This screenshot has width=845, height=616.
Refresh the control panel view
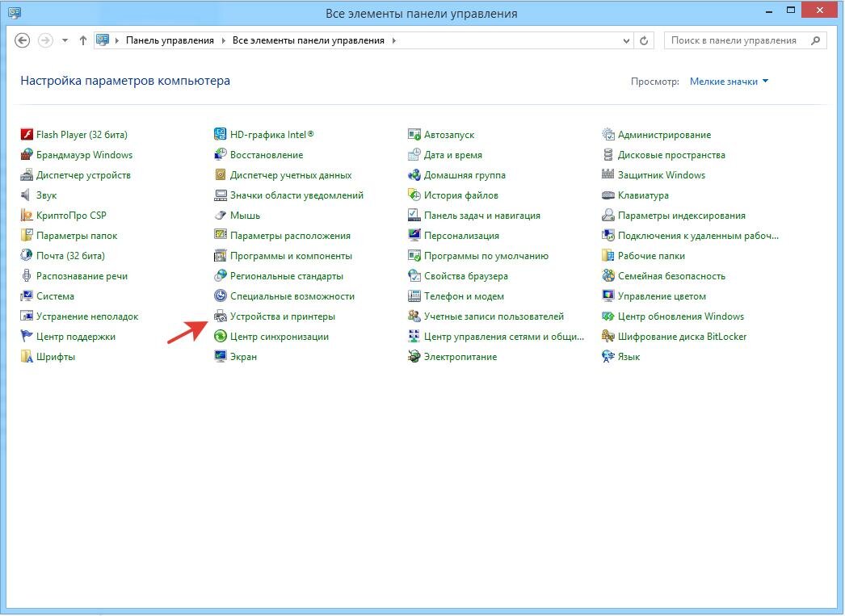[x=644, y=40]
